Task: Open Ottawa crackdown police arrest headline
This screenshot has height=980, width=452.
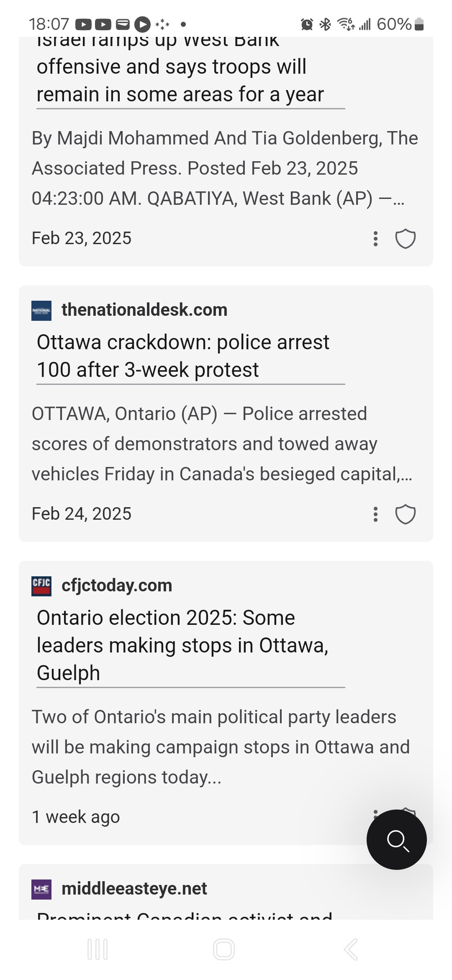Action: tap(183, 356)
